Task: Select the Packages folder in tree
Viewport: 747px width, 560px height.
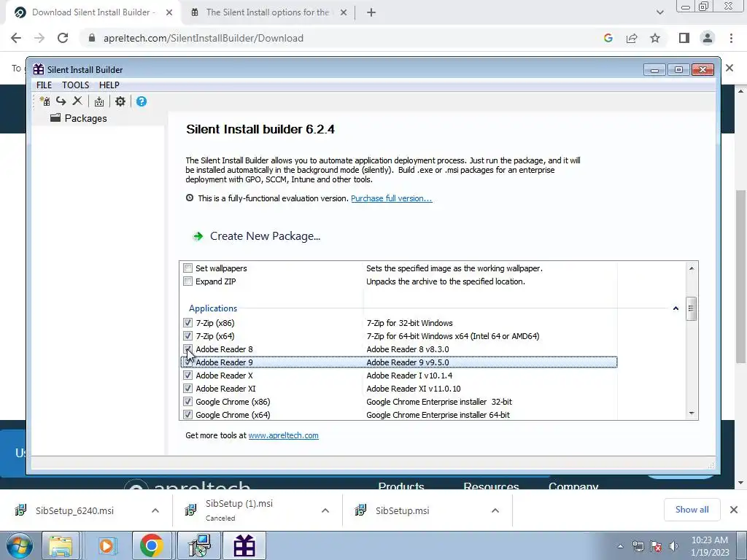Action: click(79, 118)
